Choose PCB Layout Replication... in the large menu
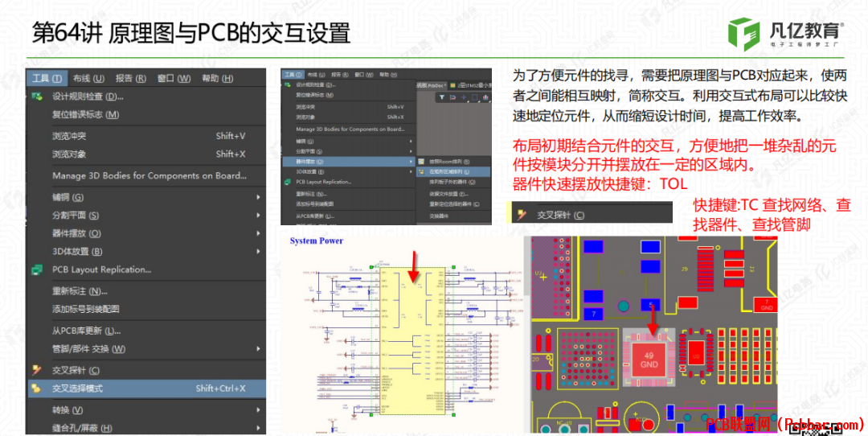The height and width of the screenshot is (436, 868). tap(146, 269)
